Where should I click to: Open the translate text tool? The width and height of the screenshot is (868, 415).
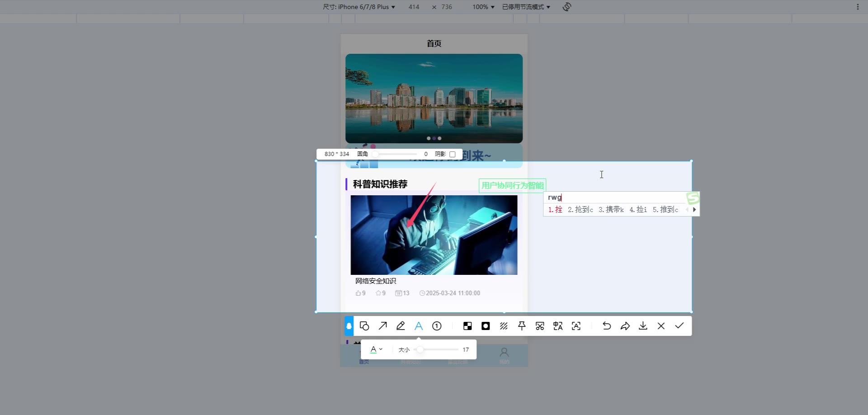[558, 326]
